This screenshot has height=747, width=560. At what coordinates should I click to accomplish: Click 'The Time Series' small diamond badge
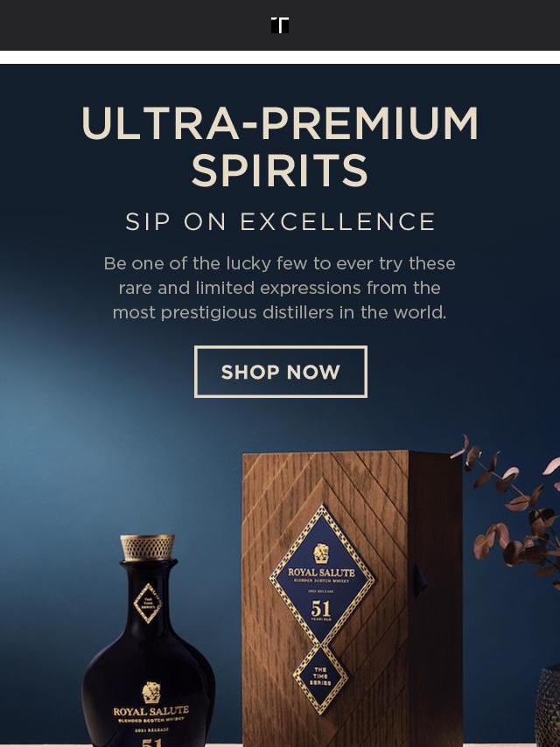[x=320, y=680]
